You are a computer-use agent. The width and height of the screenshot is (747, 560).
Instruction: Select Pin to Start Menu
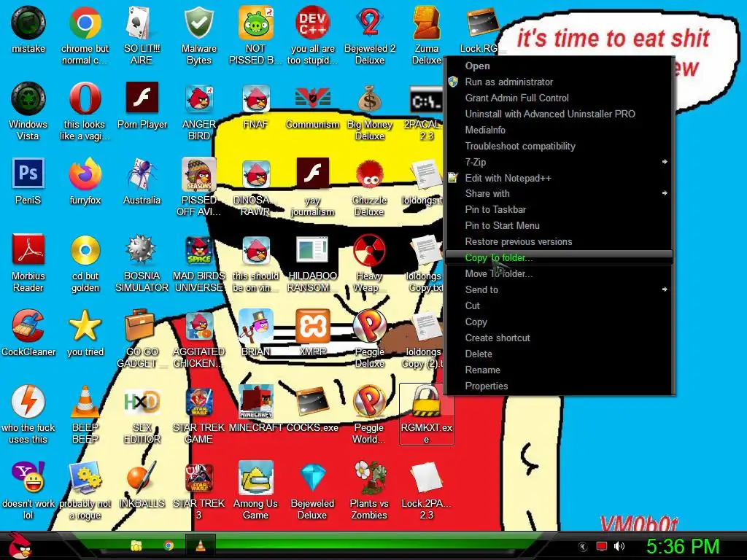[x=560, y=226]
